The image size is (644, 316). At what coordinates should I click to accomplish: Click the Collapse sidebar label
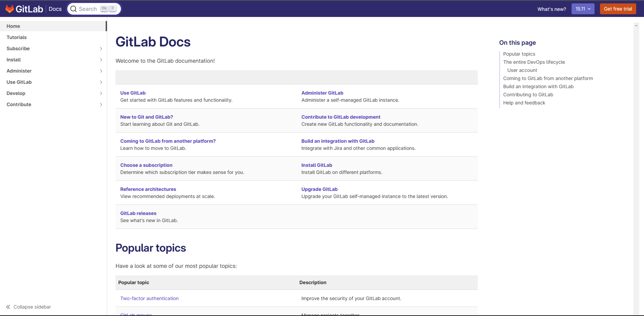point(32,307)
